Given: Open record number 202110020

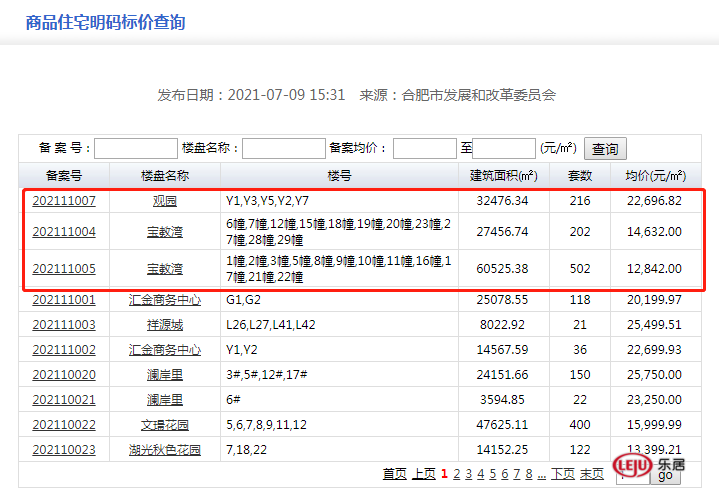Looking at the screenshot, I should click(64, 374).
